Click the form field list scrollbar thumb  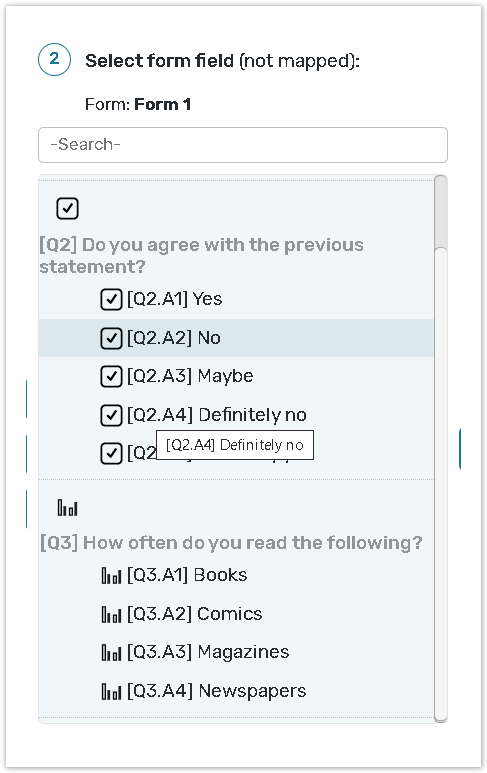[x=441, y=213]
